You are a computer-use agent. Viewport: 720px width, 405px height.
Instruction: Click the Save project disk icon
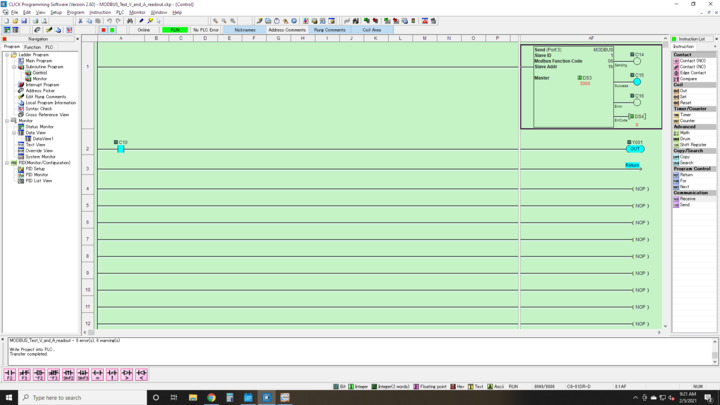click(x=24, y=21)
